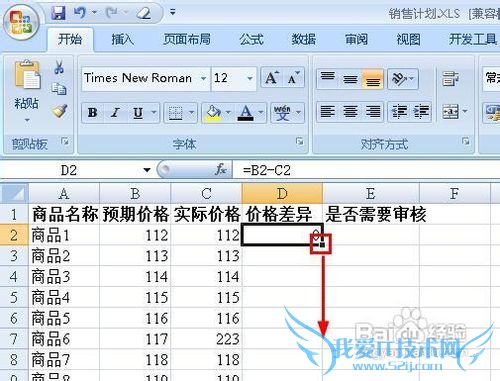Click the wén phonetic guide icon
This screenshot has width=500, height=381.
point(282,113)
